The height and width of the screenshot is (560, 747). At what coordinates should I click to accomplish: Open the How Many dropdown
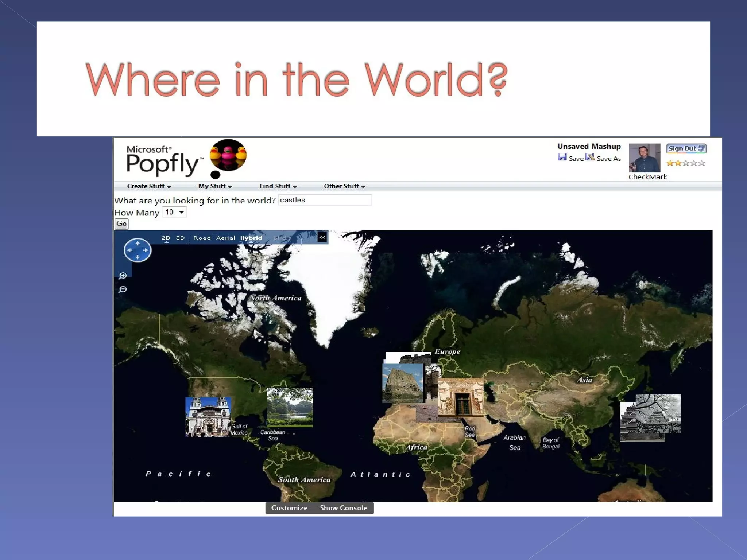point(174,212)
